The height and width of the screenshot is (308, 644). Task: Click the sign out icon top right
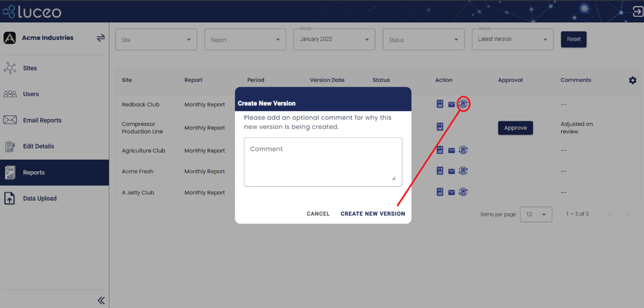click(x=637, y=12)
